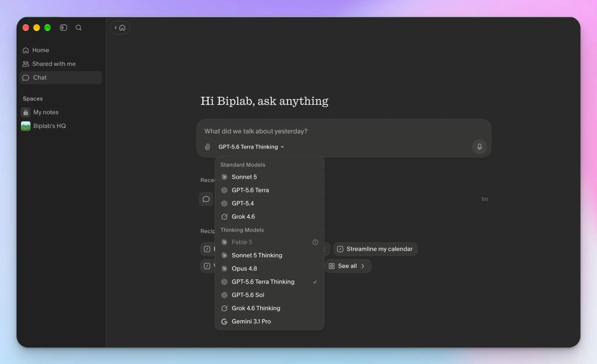
Task: Click the Sonnet 5 starburst icon
Action: point(224,177)
